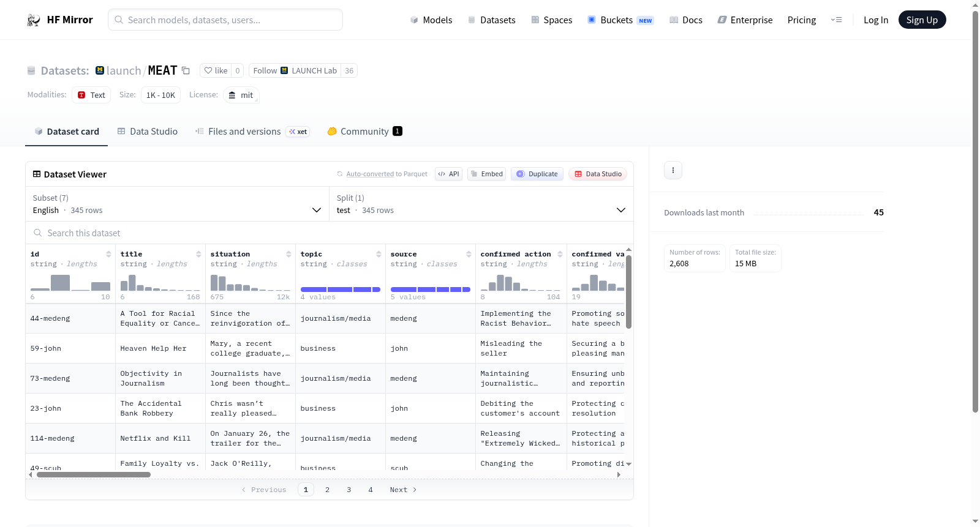Select the title cell "Heaven Help Her"
980x527 pixels.
(x=160, y=348)
